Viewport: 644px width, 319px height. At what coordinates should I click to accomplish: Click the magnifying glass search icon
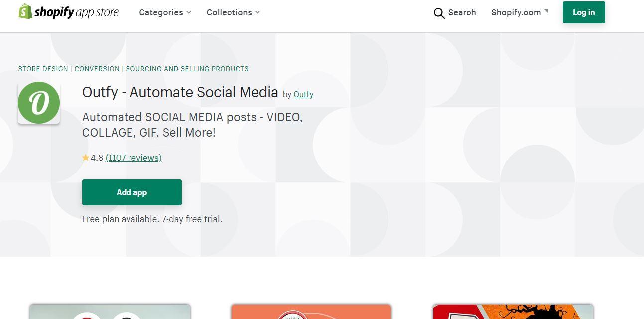pos(439,13)
